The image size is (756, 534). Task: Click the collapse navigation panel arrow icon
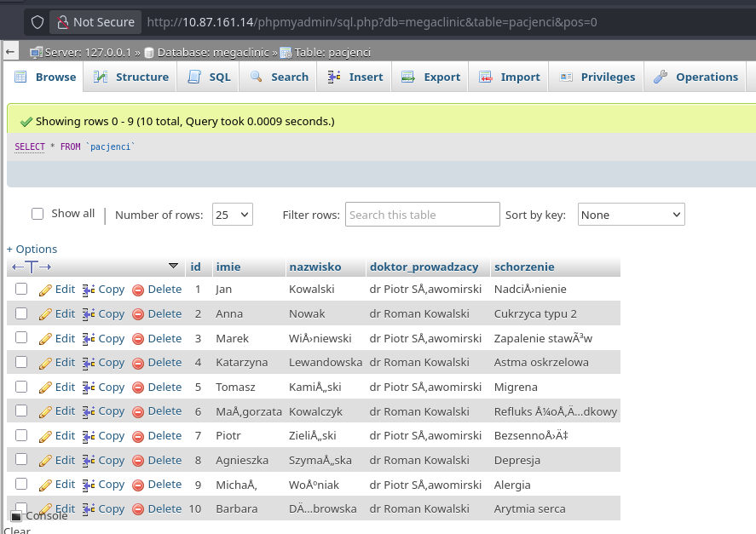point(9,53)
